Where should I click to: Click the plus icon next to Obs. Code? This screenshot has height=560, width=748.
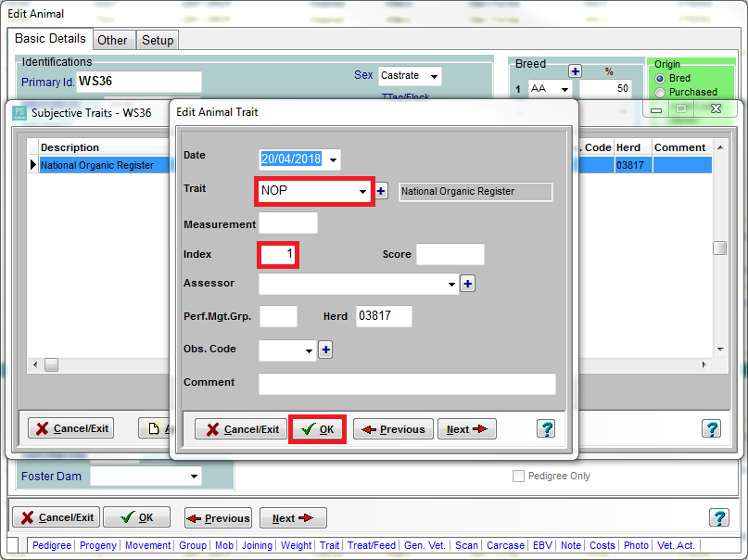[325, 350]
